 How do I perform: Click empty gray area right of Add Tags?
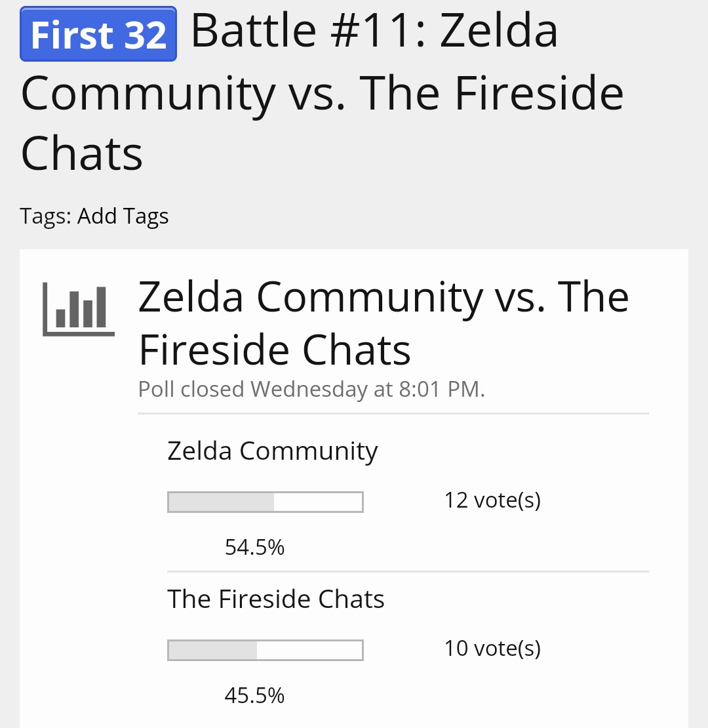point(426,216)
